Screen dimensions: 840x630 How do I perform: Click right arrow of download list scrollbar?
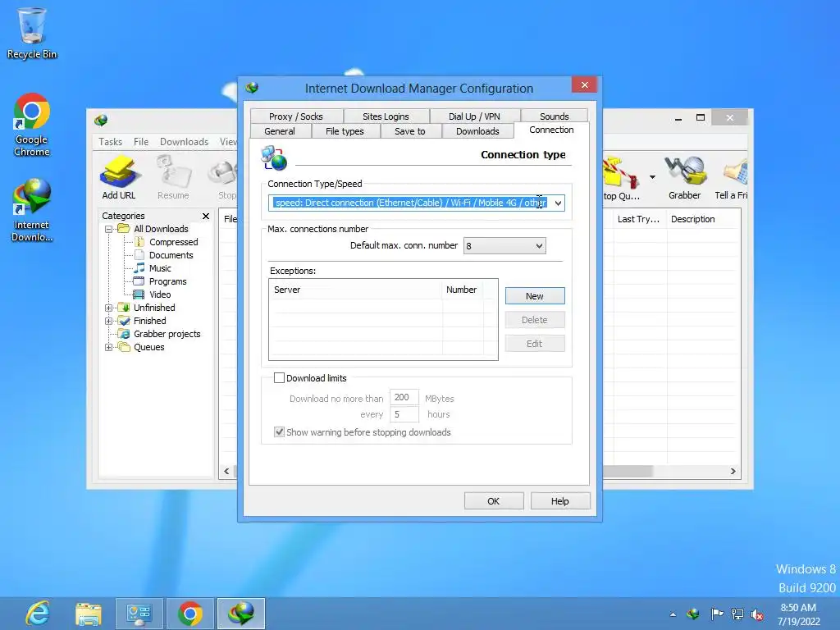click(733, 472)
